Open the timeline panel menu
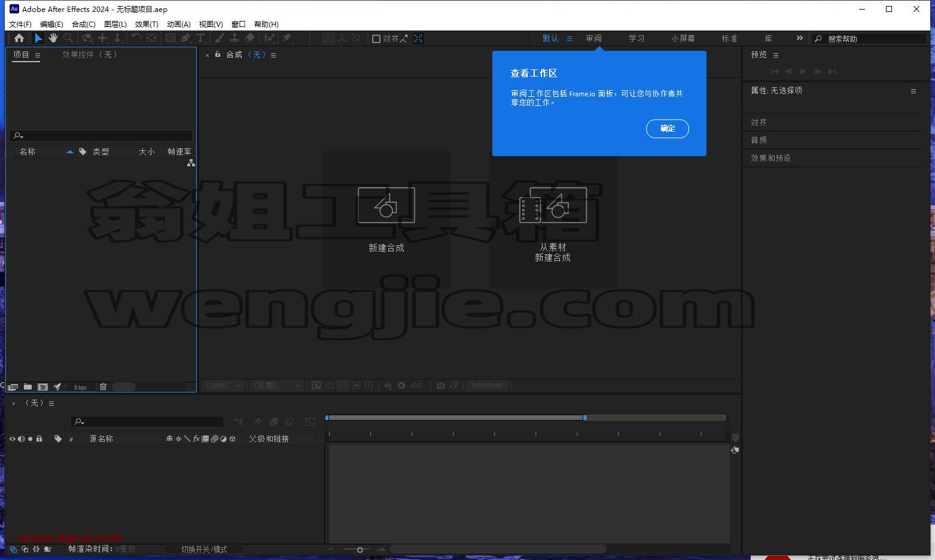Screen dimensions: 935x560 pyautogui.click(x=51, y=403)
